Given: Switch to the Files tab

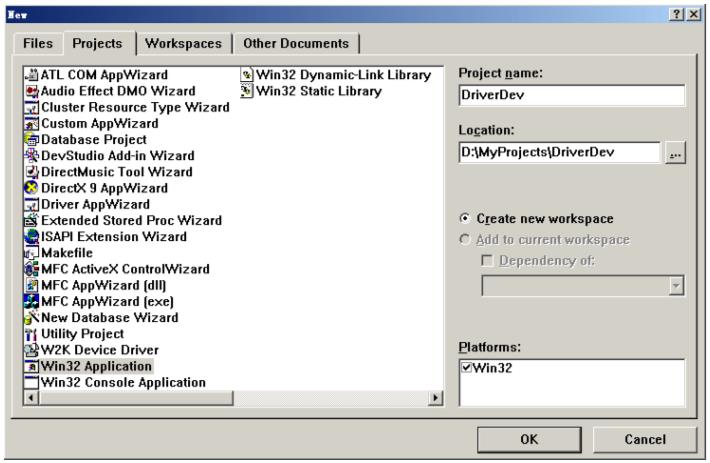Looking at the screenshot, I should click(37, 44).
